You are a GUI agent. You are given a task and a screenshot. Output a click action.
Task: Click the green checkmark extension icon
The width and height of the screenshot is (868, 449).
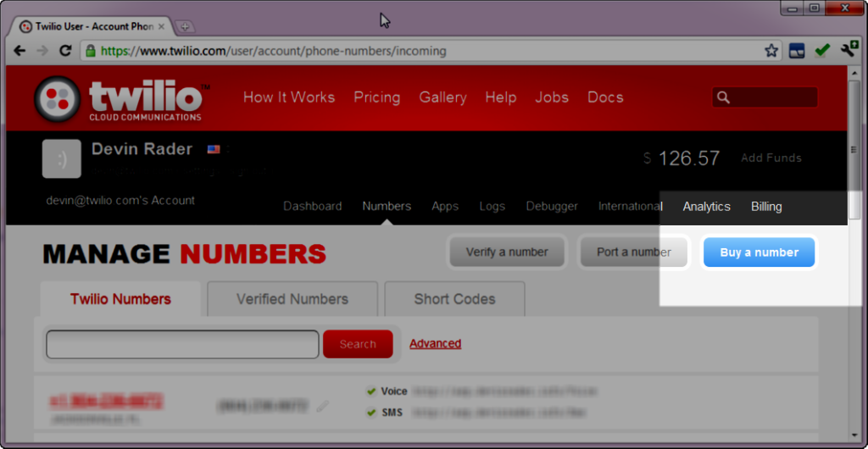coord(821,51)
